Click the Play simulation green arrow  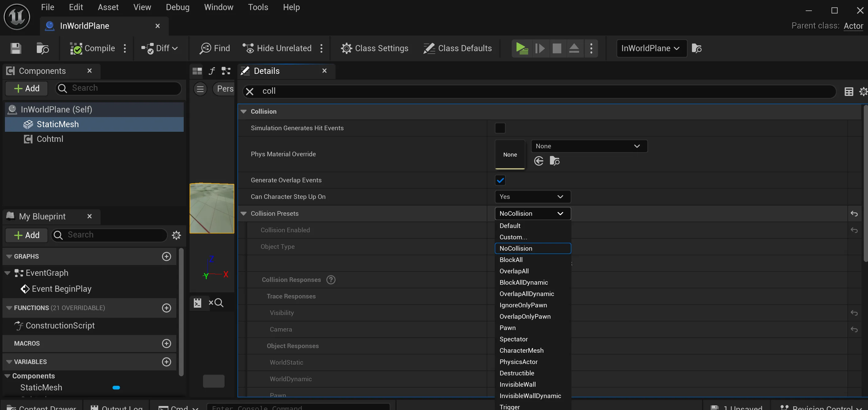point(522,48)
